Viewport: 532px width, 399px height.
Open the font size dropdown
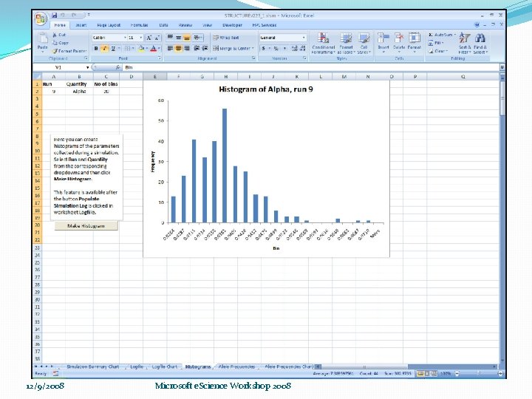point(141,38)
